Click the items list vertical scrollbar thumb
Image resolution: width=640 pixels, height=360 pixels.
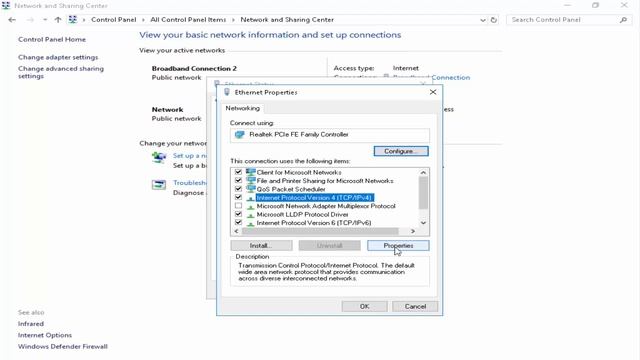click(x=423, y=193)
